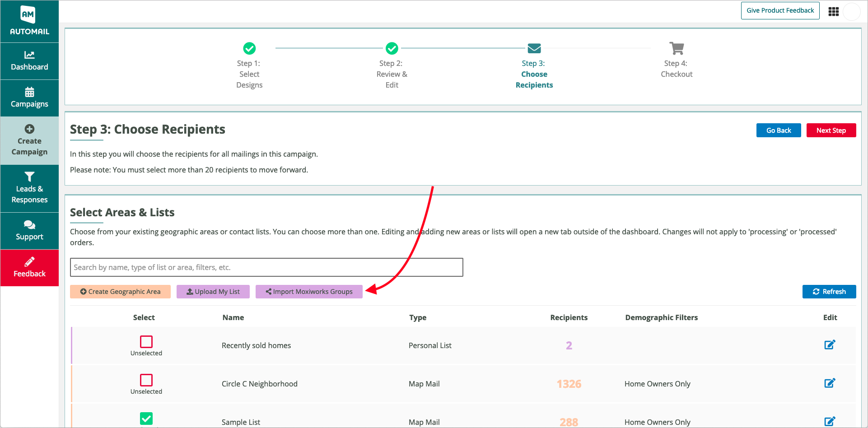Click recipient count 1326
Viewport: 868px width, 428px height.
569,384
